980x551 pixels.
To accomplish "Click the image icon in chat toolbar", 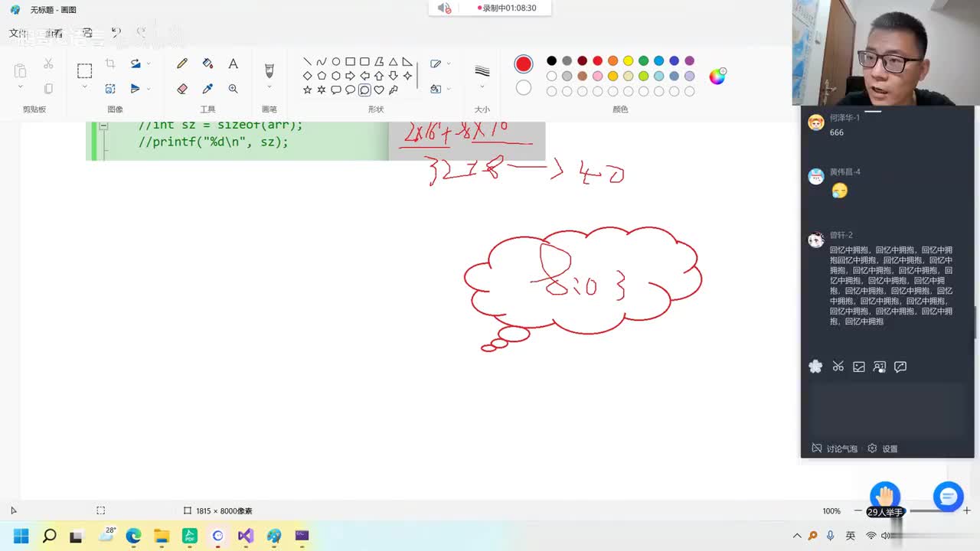I will click(x=859, y=367).
